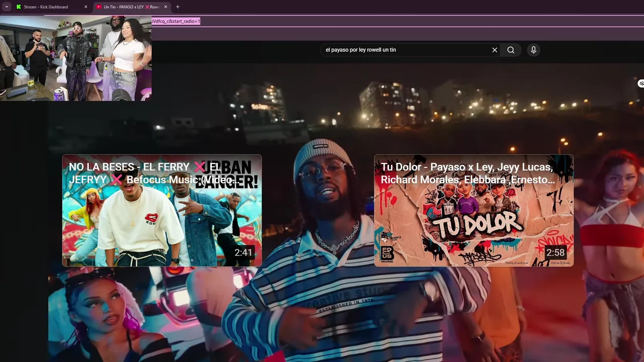Screen dimensions: 644x362
Task: Open the Tu Dolor suggested video
Action: click(474, 210)
